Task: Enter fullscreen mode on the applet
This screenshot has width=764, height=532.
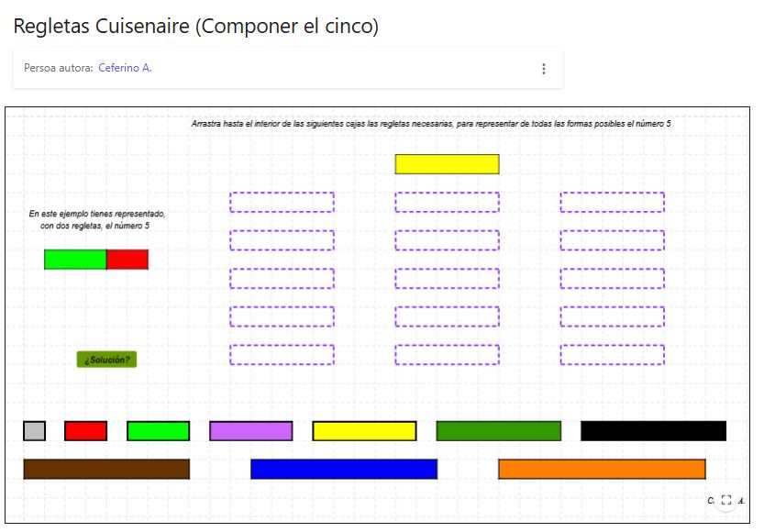Action: pos(727,501)
